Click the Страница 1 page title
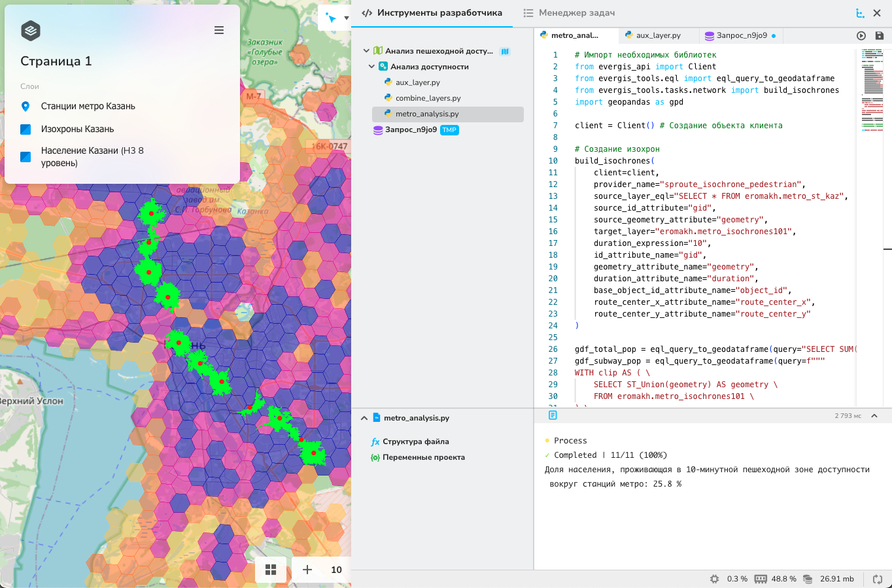 tap(56, 61)
